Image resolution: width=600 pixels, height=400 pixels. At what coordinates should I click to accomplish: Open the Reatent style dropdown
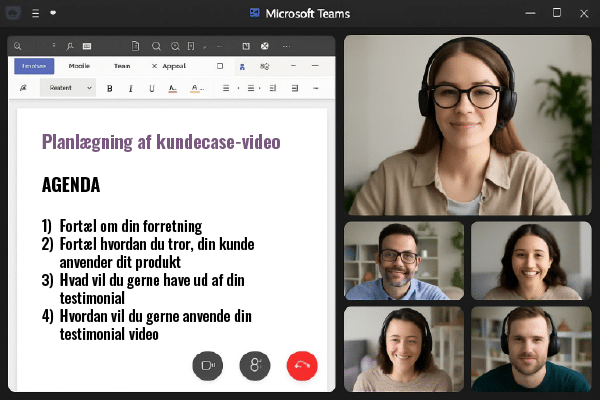68,88
